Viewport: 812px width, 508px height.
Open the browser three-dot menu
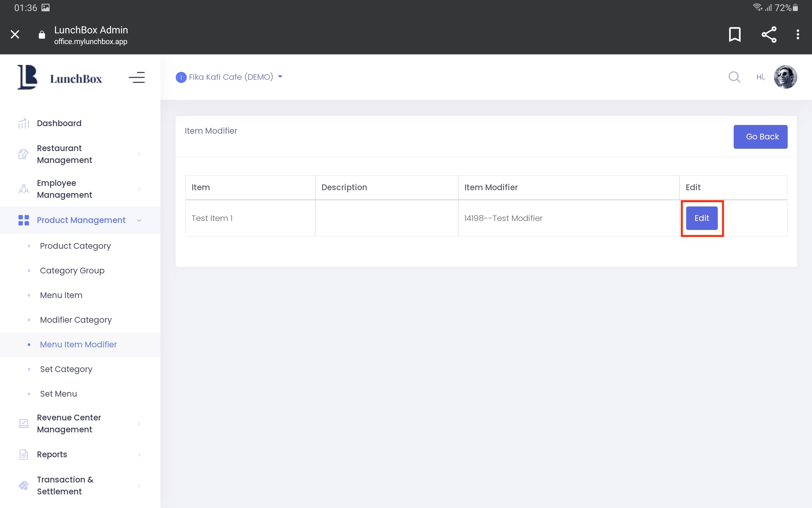(797, 34)
